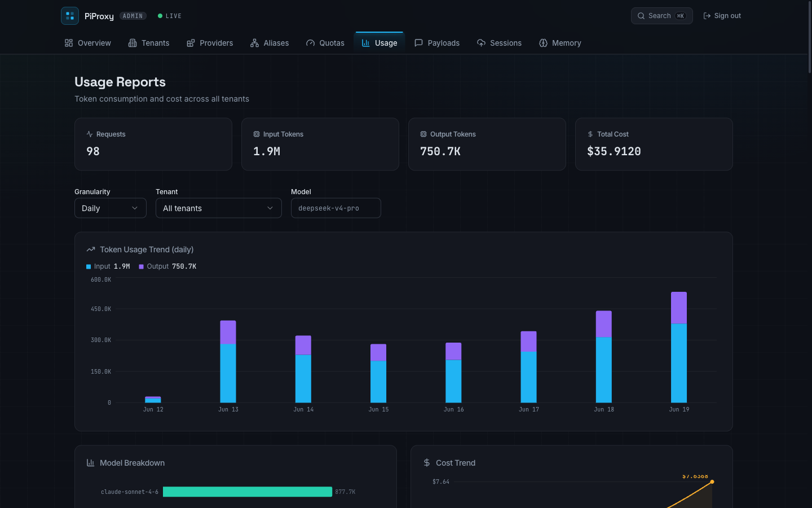
Task: Click the PiProxy brand name
Action: (x=99, y=16)
